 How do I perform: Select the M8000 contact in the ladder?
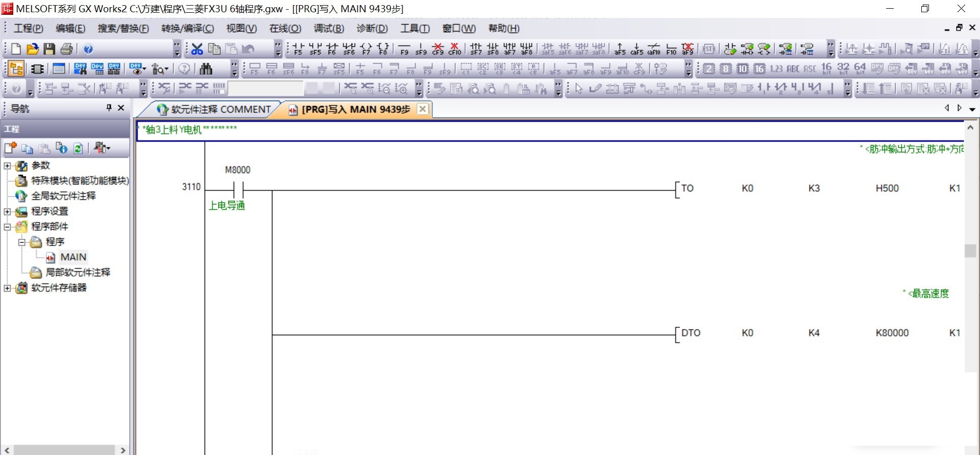(x=238, y=190)
